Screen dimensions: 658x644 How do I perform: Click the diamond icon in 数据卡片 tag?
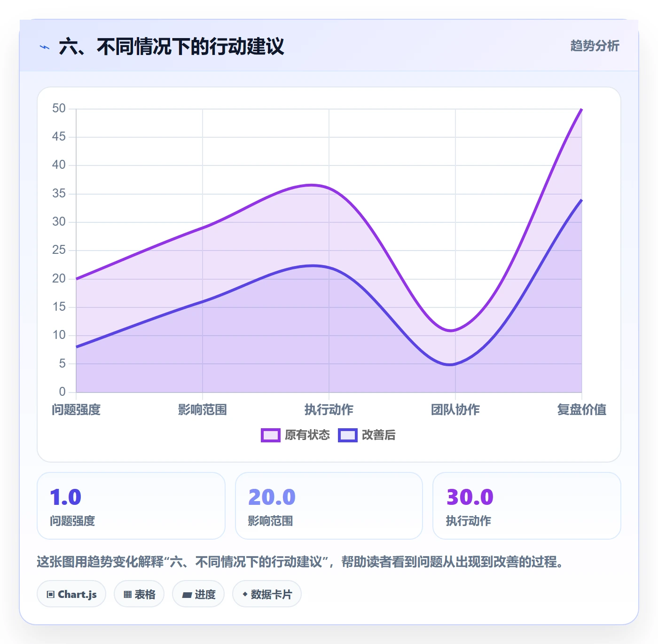pyautogui.click(x=245, y=594)
